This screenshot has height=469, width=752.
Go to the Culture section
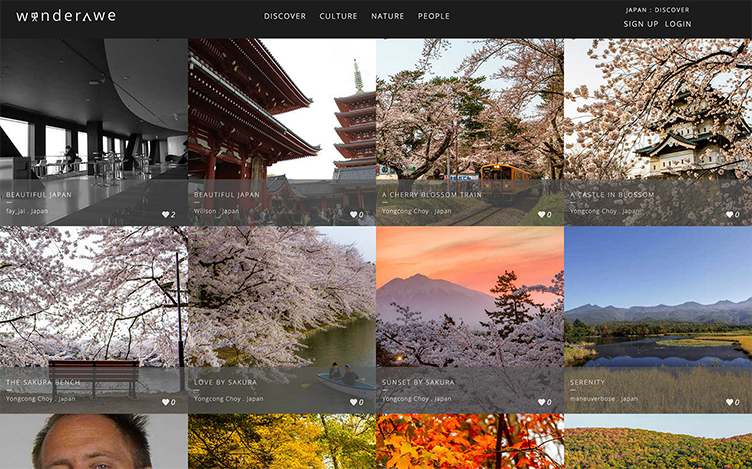click(338, 16)
